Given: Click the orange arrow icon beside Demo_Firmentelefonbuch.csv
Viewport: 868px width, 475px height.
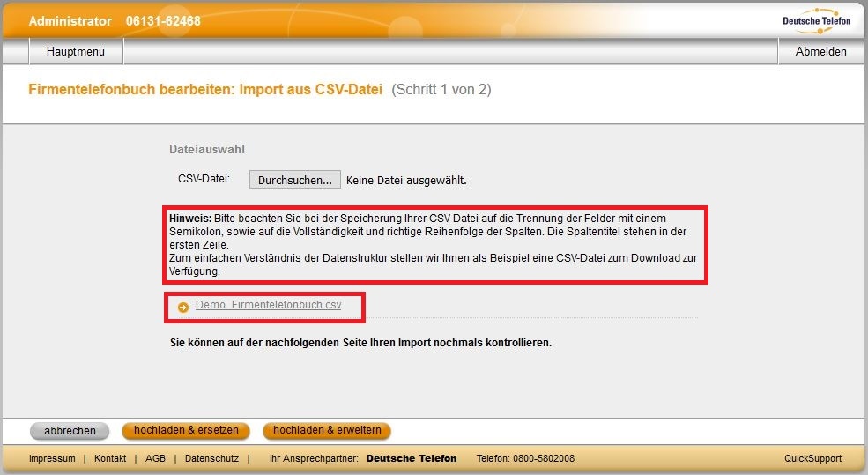Looking at the screenshot, I should [x=183, y=307].
